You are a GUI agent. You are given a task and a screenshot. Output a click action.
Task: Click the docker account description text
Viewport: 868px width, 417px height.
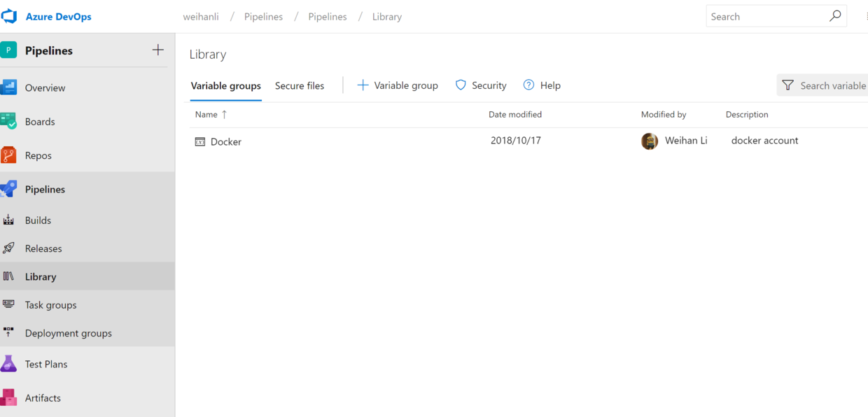click(x=765, y=141)
